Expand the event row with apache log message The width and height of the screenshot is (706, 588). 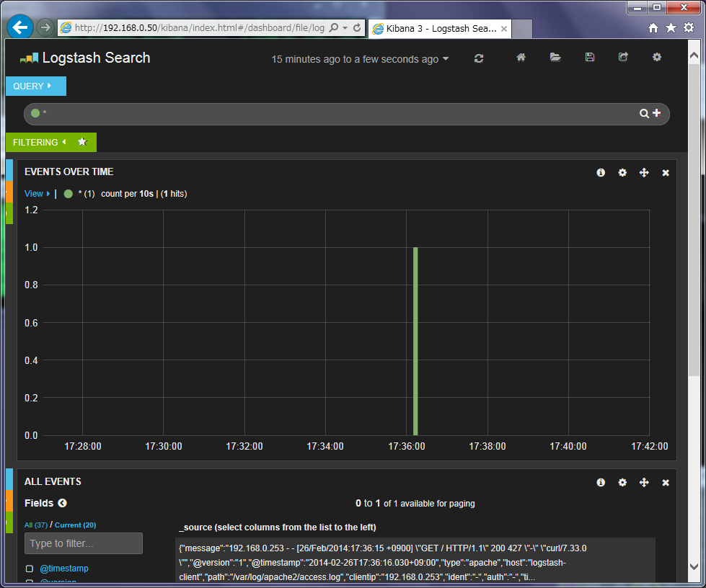(415, 561)
